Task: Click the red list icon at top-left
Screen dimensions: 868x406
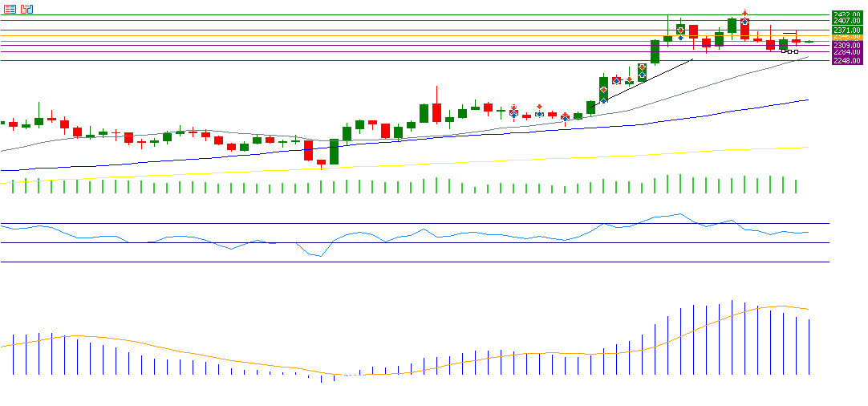Action: tap(10, 9)
